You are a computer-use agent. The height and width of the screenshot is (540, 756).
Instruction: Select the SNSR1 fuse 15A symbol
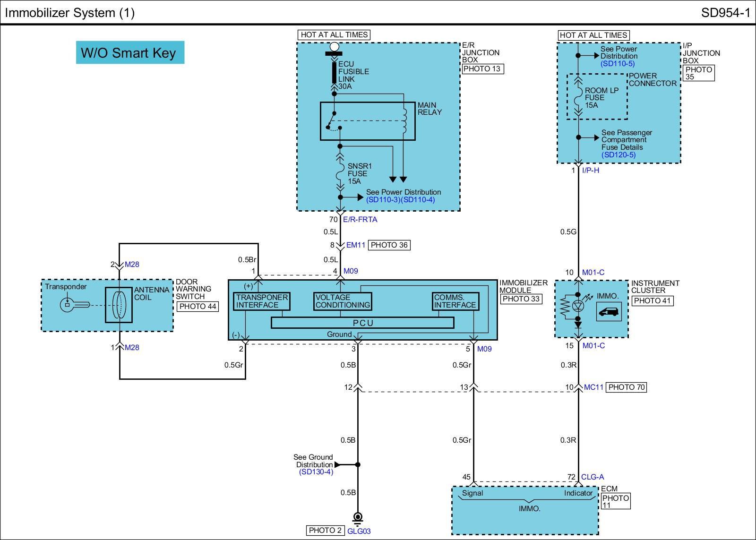(340, 173)
